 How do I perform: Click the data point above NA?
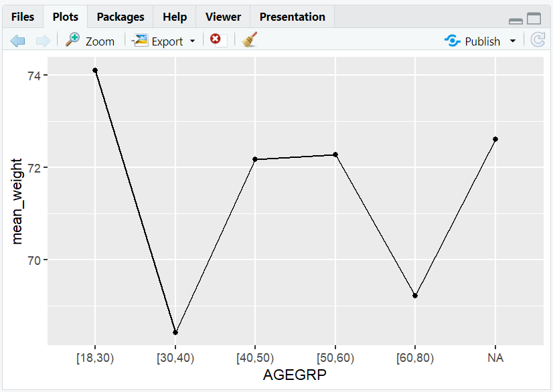pyautogui.click(x=495, y=139)
